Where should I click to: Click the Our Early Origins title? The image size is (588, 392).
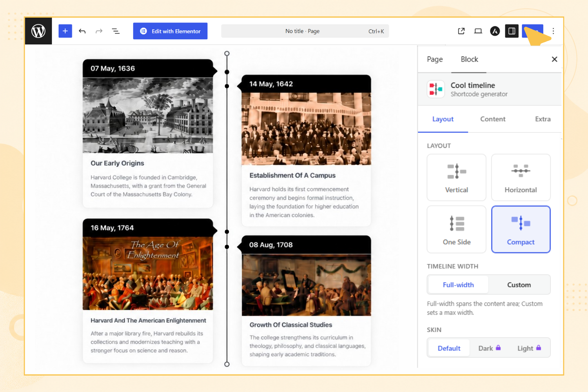tap(117, 163)
